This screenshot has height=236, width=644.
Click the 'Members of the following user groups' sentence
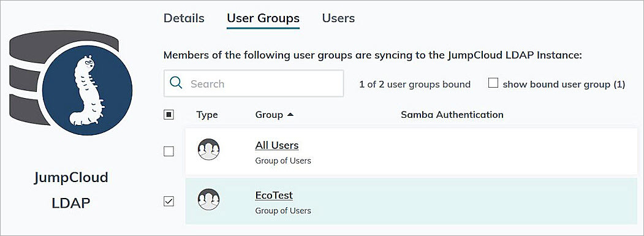click(373, 55)
